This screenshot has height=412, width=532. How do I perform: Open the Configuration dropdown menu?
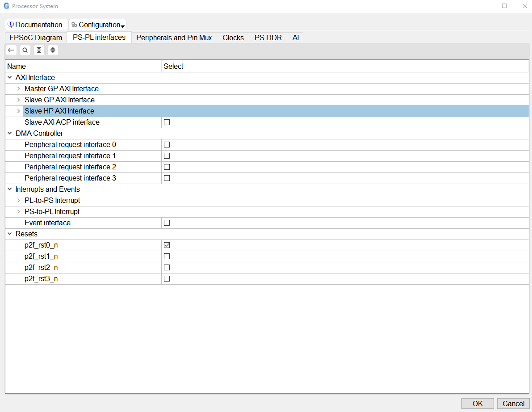[98, 25]
